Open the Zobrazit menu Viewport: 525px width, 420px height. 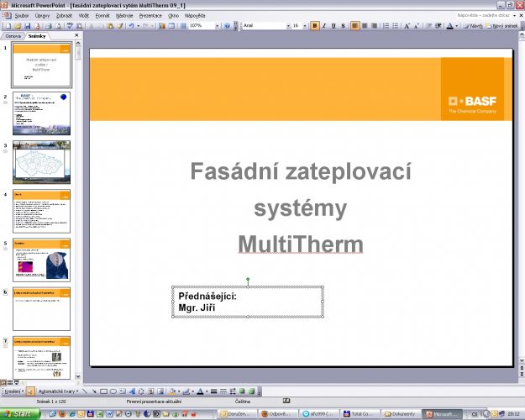(65, 16)
